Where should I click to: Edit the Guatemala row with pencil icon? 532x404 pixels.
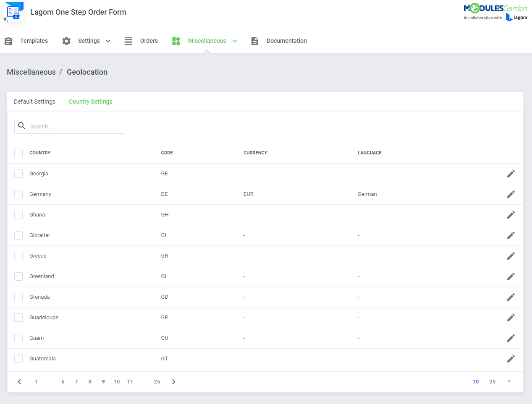(511, 359)
